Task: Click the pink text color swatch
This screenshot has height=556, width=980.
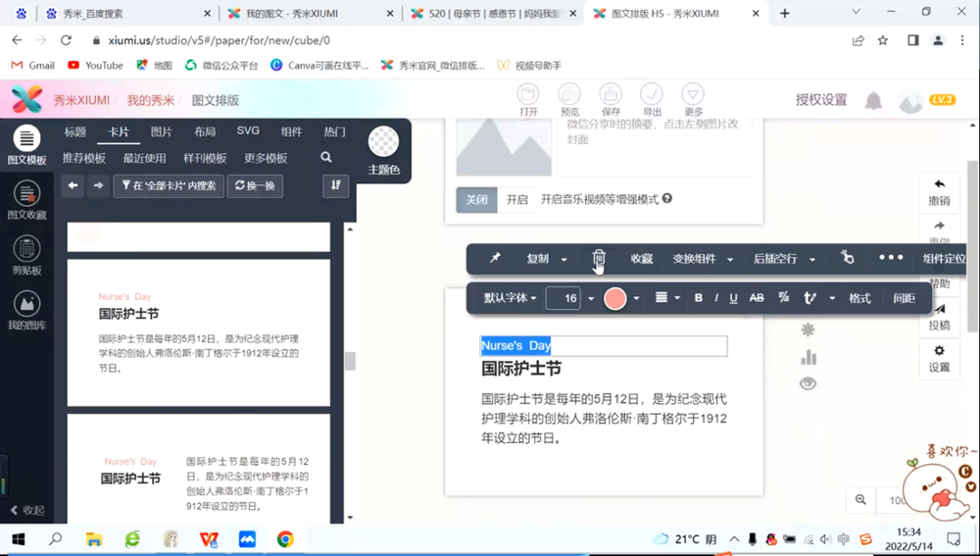Action: coord(615,298)
